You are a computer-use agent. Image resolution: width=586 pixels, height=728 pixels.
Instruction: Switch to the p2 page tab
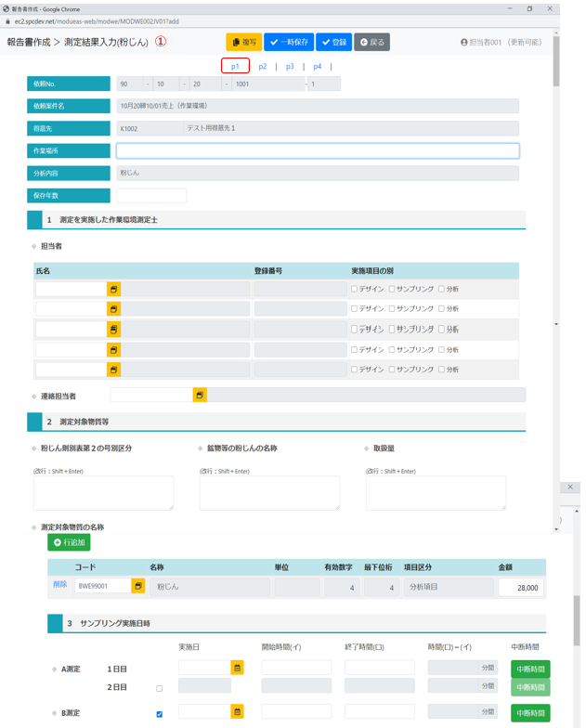click(262, 67)
